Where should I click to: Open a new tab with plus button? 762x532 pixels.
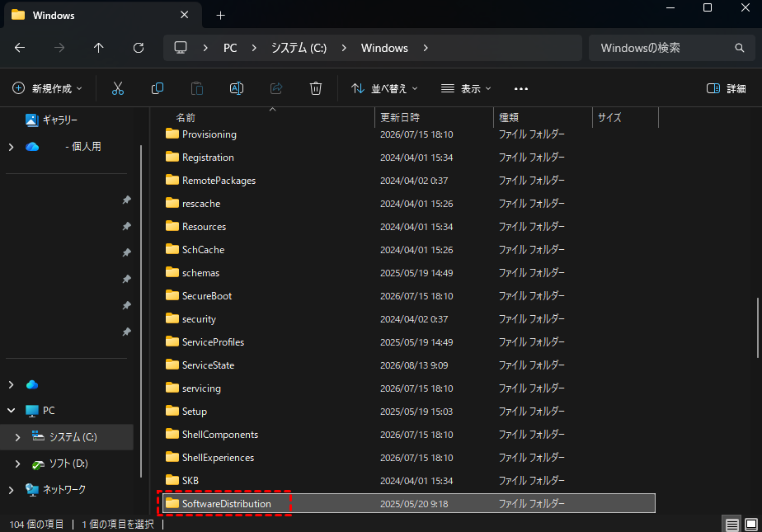pos(221,16)
